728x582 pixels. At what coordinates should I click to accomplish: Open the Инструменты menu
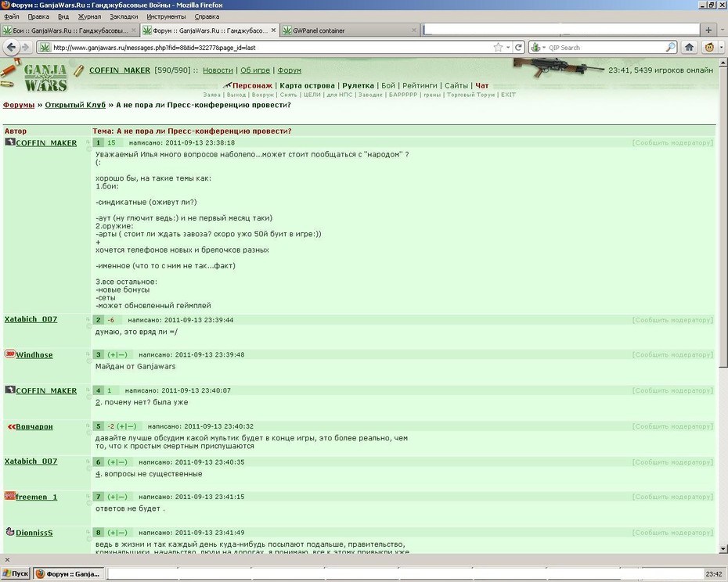166,16
